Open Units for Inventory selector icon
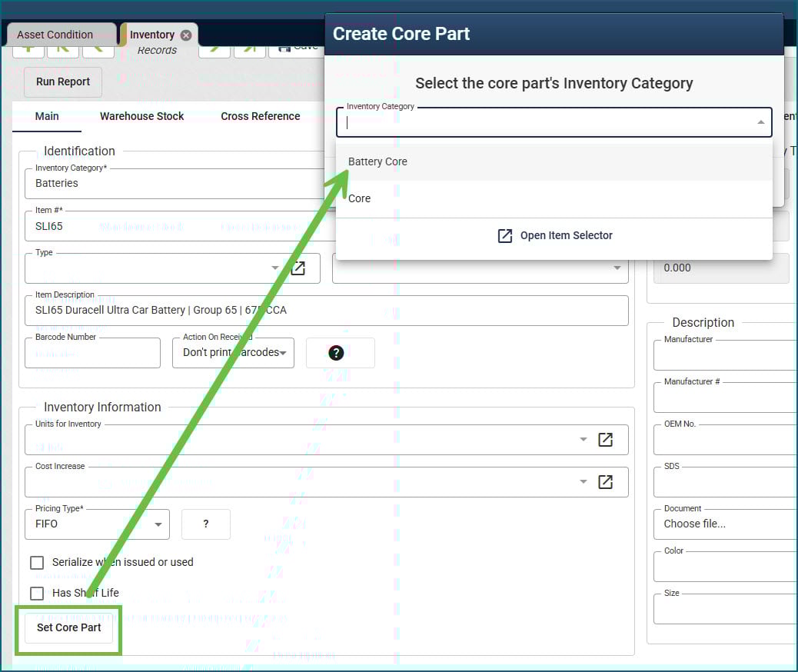The height and width of the screenshot is (672, 798). pyautogui.click(x=605, y=439)
